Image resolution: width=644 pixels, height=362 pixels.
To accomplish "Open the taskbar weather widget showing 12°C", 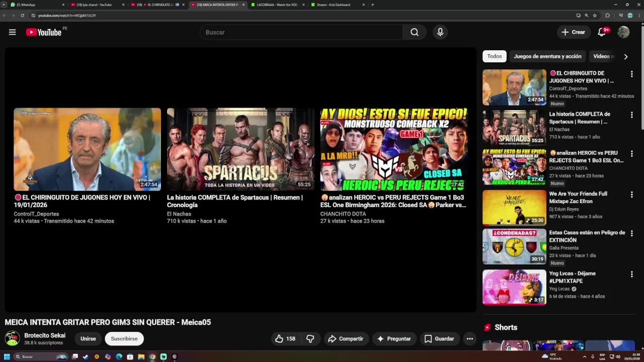I will pos(552,356).
